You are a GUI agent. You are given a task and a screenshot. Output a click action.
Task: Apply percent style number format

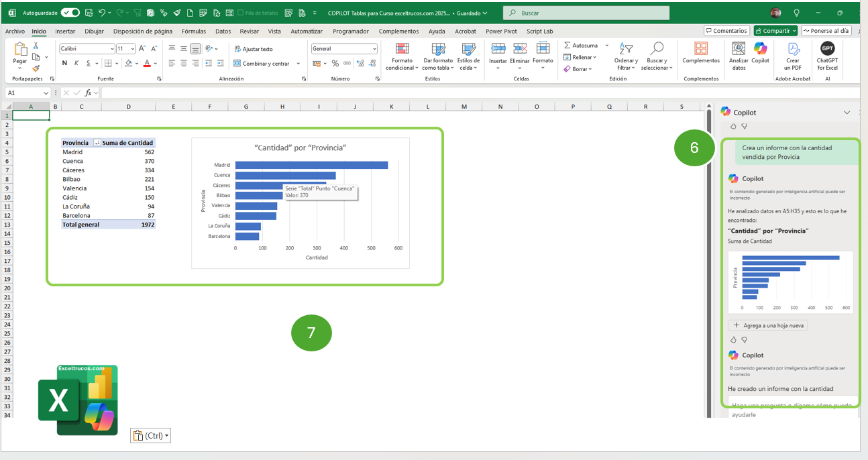pos(335,63)
